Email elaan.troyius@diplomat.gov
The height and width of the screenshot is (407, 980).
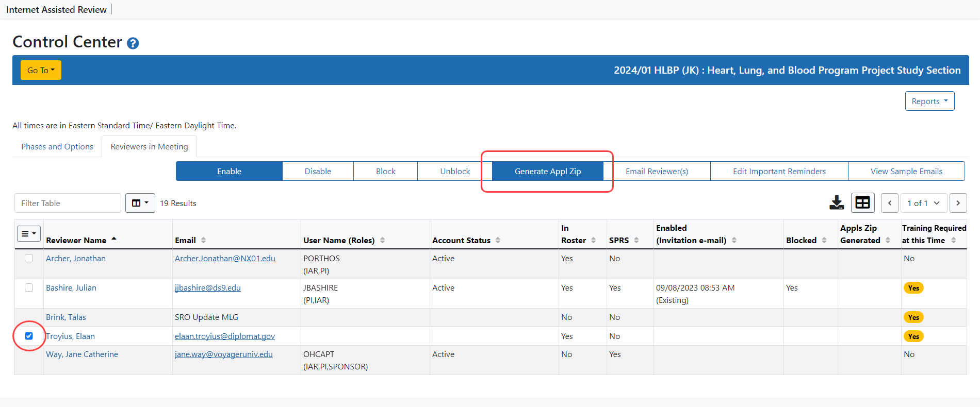point(225,336)
